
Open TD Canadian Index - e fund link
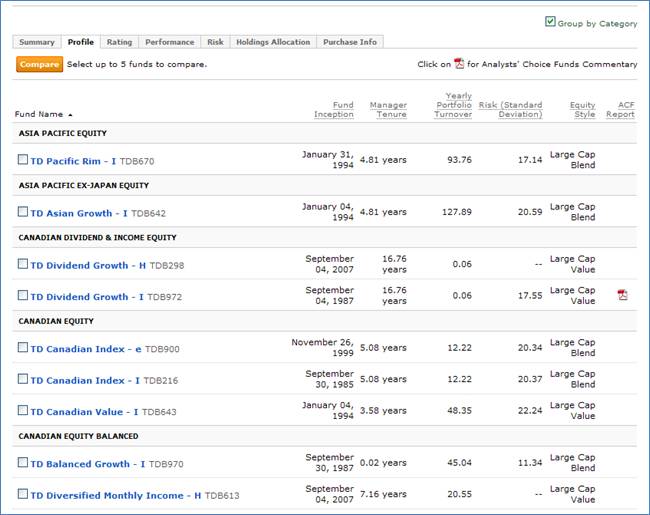(86, 350)
